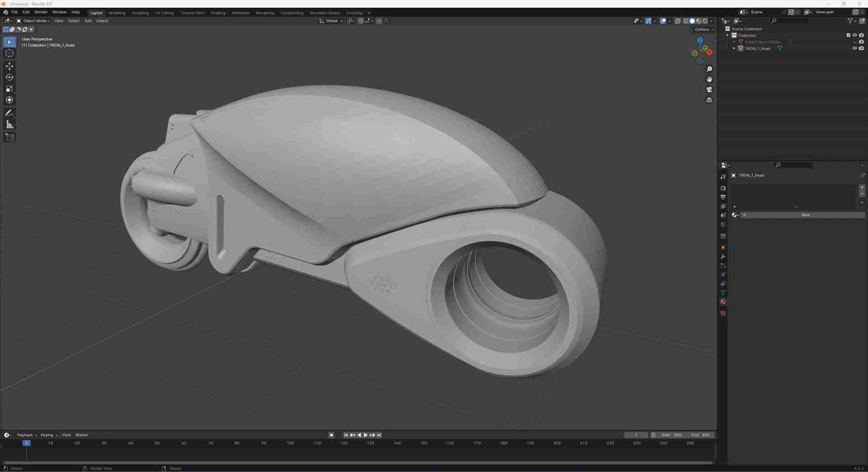Screen dimensions: 868x472
Task: Switch to wireframe viewport shading
Action: pos(686,21)
